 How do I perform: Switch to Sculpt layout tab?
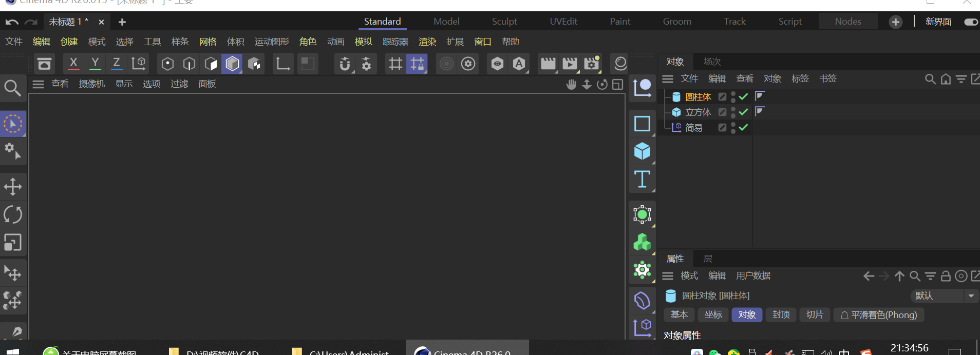504,22
